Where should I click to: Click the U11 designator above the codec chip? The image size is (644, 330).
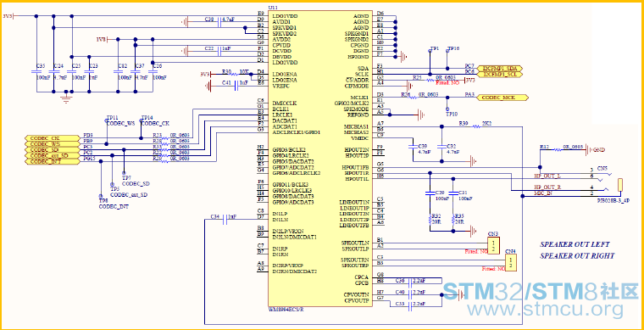click(272, 8)
